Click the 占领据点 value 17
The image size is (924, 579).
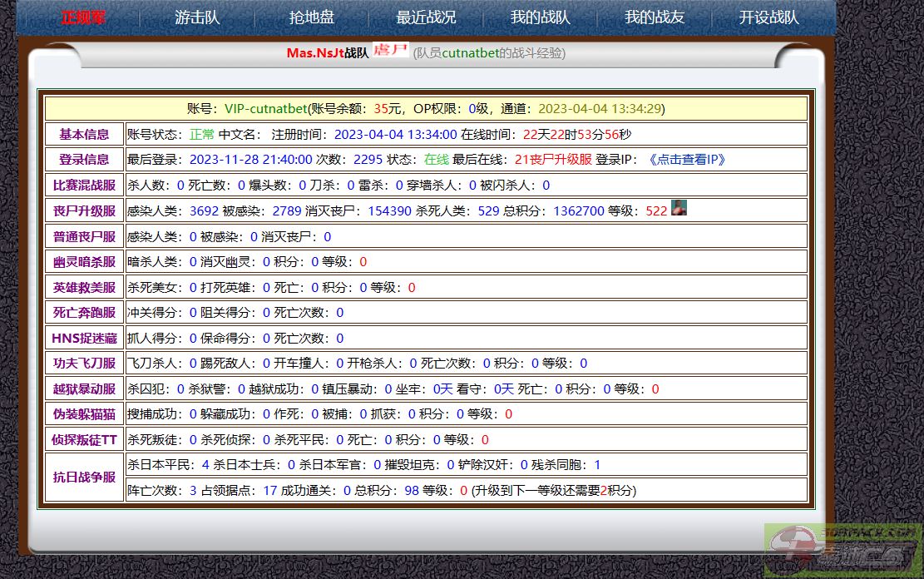[x=270, y=491]
